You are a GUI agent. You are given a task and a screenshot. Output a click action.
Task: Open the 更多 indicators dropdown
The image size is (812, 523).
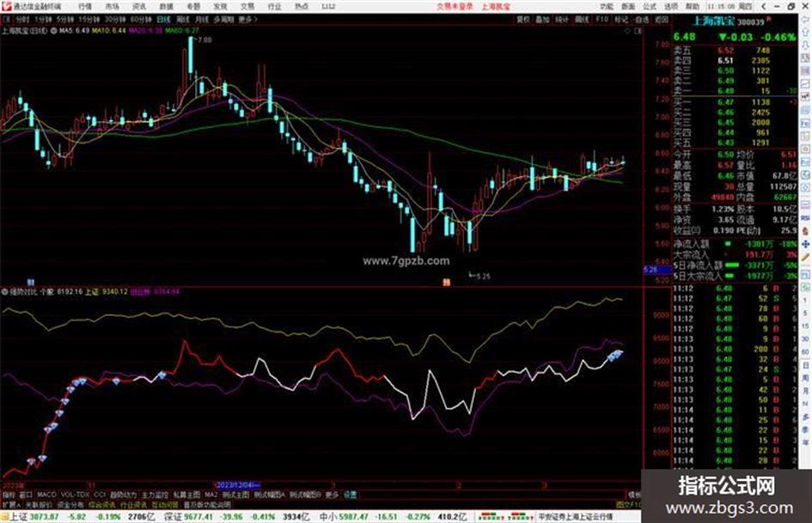click(332, 495)
